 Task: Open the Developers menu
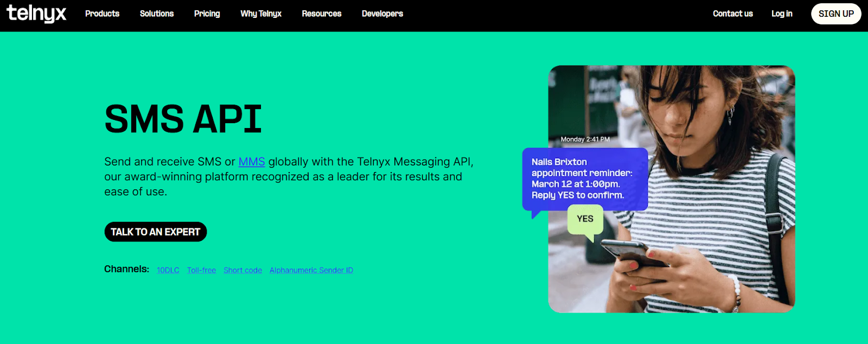point(382,14)
